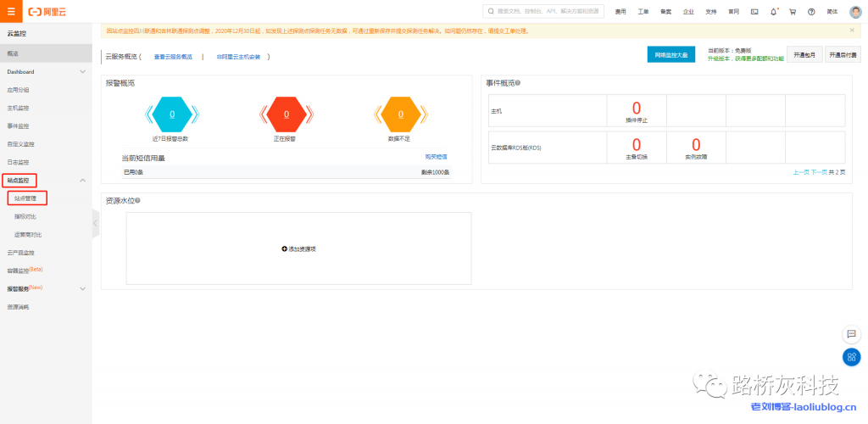The width and height of the screenshot is (868, 424).
Task: Select 站点管理 in the sidebar
Action: [27, 198]
